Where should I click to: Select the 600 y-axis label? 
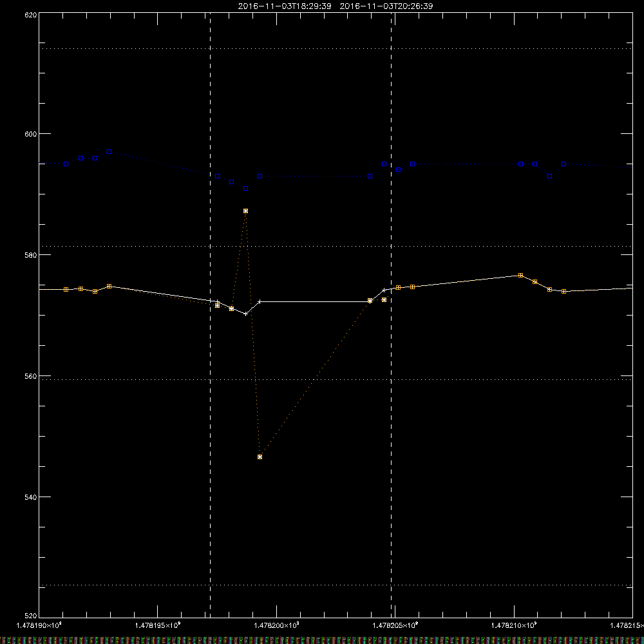[x=31, y=134]
